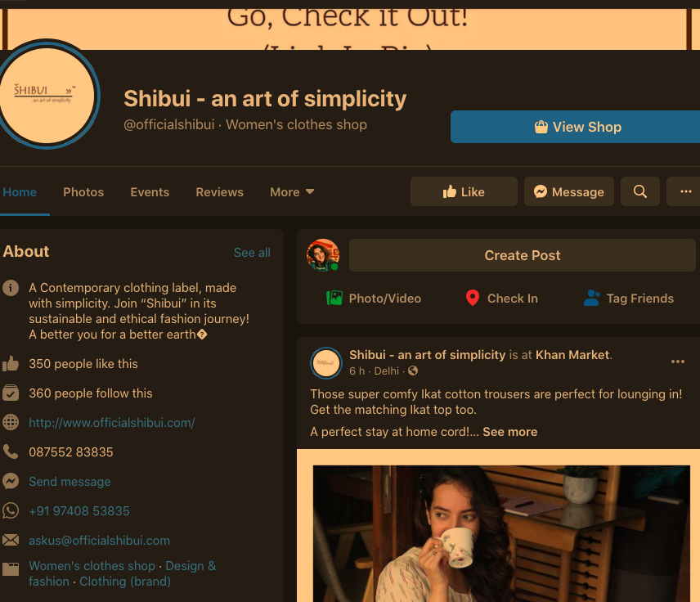Click the Shibui circular profile logo
Screen dimensions: 700x602
[x=47, y=95]
